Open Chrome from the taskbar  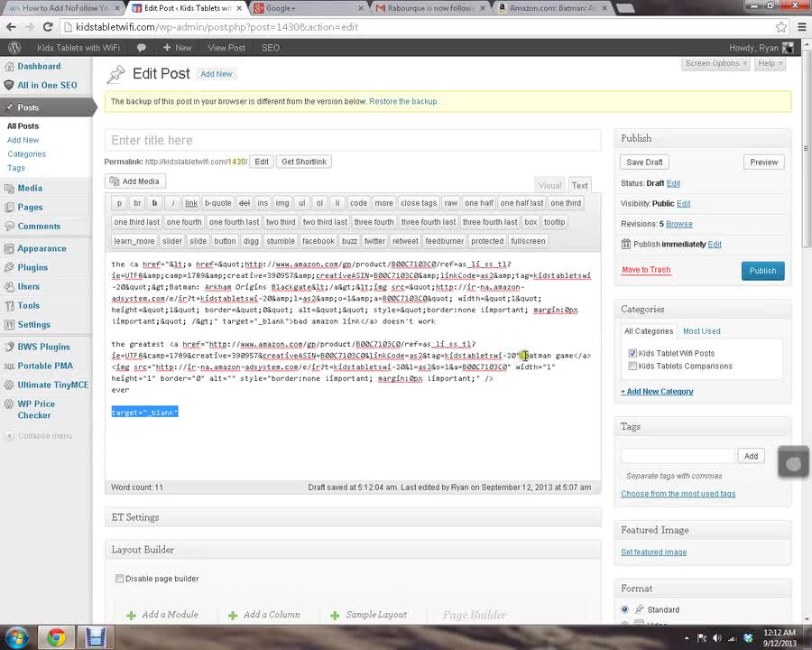pyautogui.click(x=56, y=637)
